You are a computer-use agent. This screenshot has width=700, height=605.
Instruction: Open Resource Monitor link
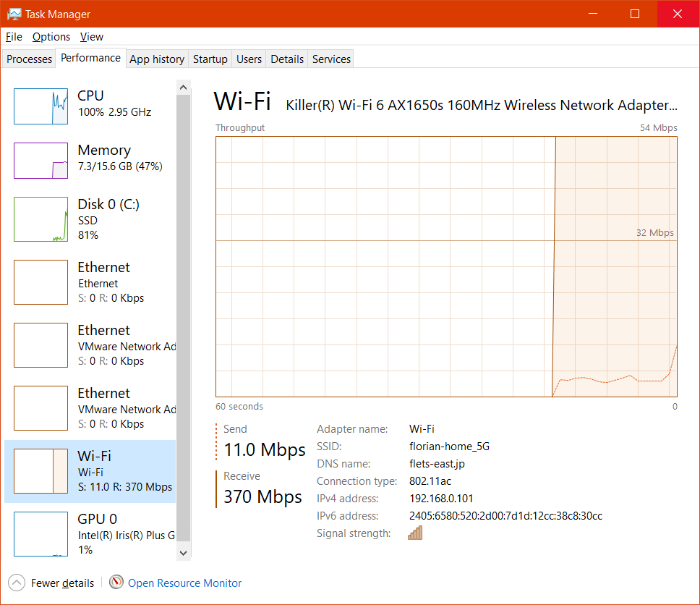point(184,583)
